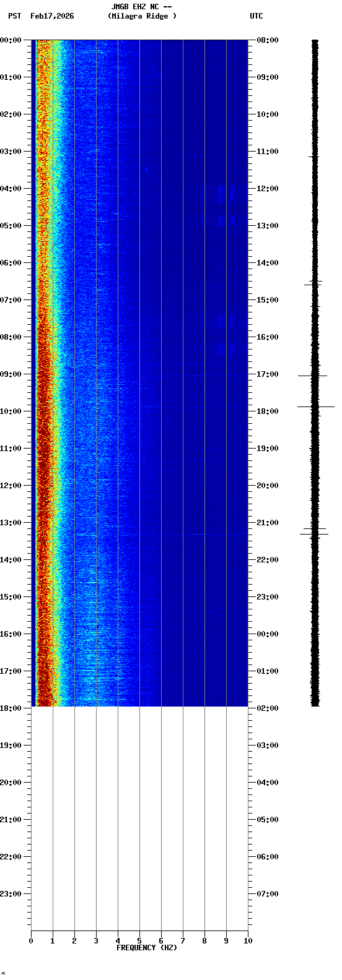This screenshot has height=980, width=342.
Task: Click the '10' frequency axis tick label
Action: [x=248, y=941]
